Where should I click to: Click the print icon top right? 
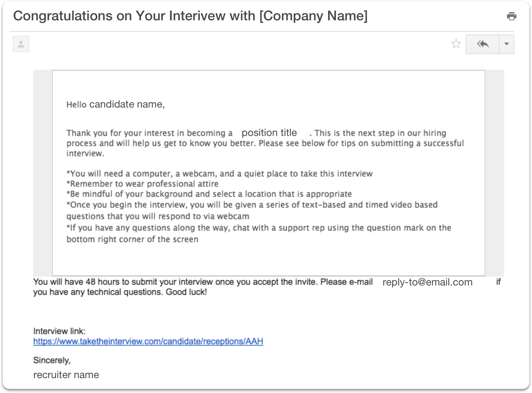tap(511, 16)
